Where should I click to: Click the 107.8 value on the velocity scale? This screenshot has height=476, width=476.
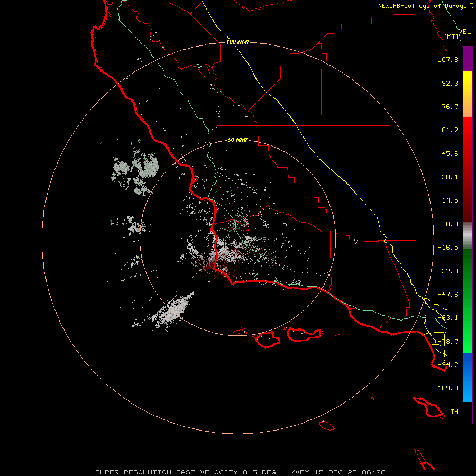click(x=448, y=59)
